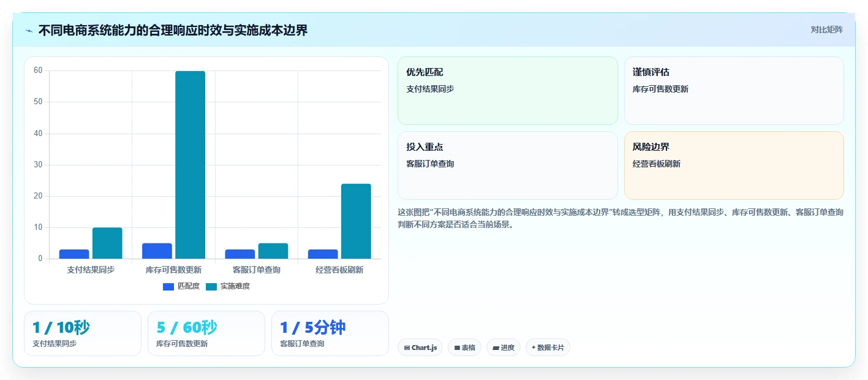The width and height of the screenshot is (868, 380).
Task: Click the 经营看板刷新 blue 匹配度 bar
Action: (x=323, y=254)
